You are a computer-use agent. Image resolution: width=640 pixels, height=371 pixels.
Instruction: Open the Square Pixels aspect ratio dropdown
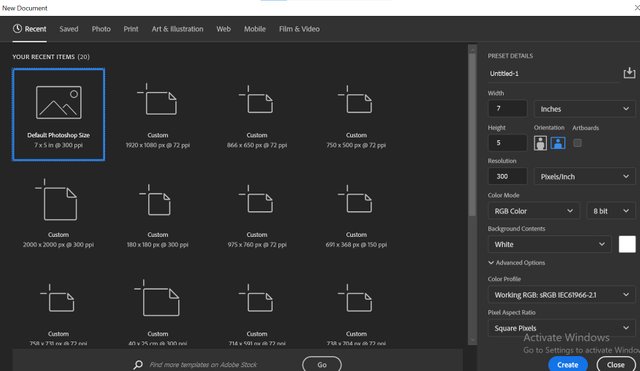(x=562, y=328)
